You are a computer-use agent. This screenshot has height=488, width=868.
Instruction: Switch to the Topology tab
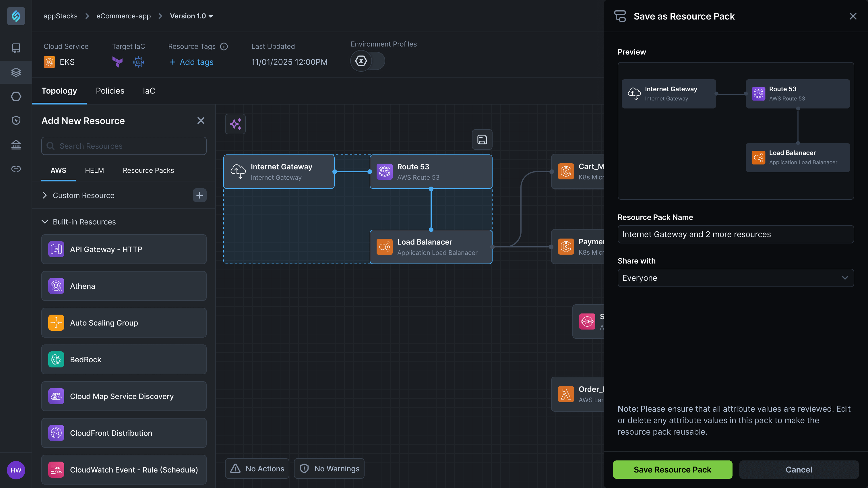point(59,91)
